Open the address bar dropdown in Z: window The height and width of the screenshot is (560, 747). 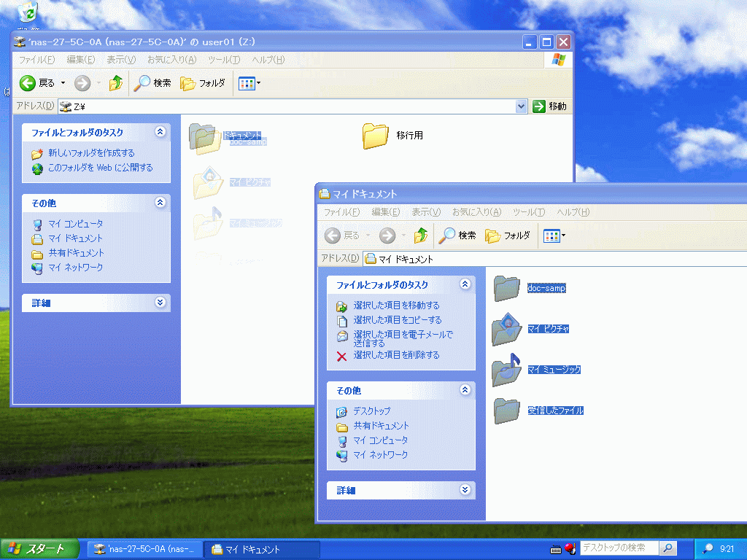[x=521, y=106]
